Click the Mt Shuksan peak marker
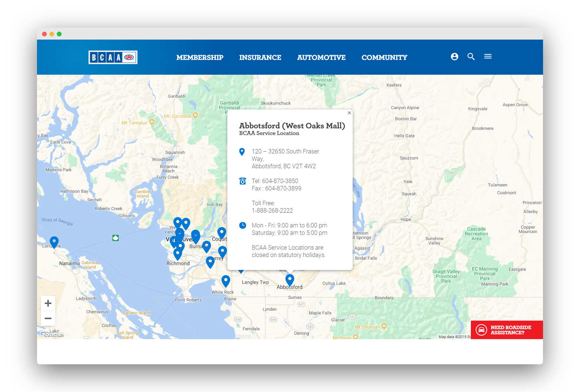The width and height of the screenshot is (580, 392). [x=384, y=326]
